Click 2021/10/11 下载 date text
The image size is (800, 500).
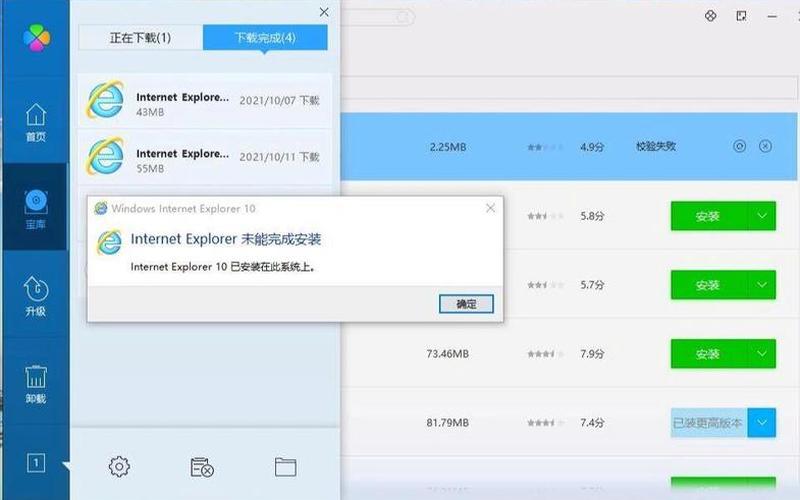point(280,157)
